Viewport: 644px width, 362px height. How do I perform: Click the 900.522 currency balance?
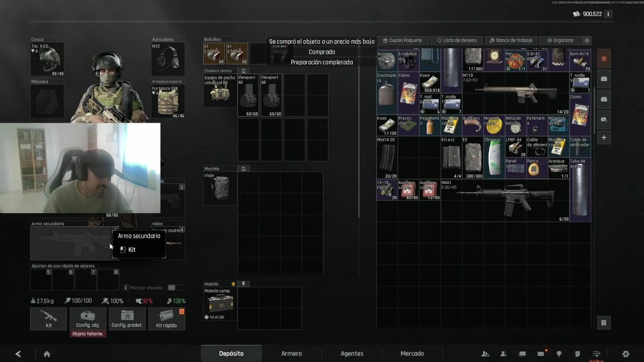(592, 14)
